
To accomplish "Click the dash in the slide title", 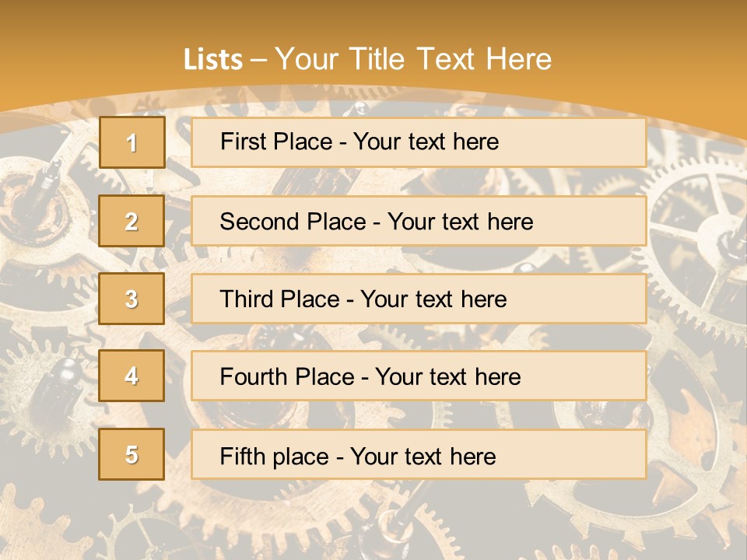I will pyautogui.click(x=258, y=60).
